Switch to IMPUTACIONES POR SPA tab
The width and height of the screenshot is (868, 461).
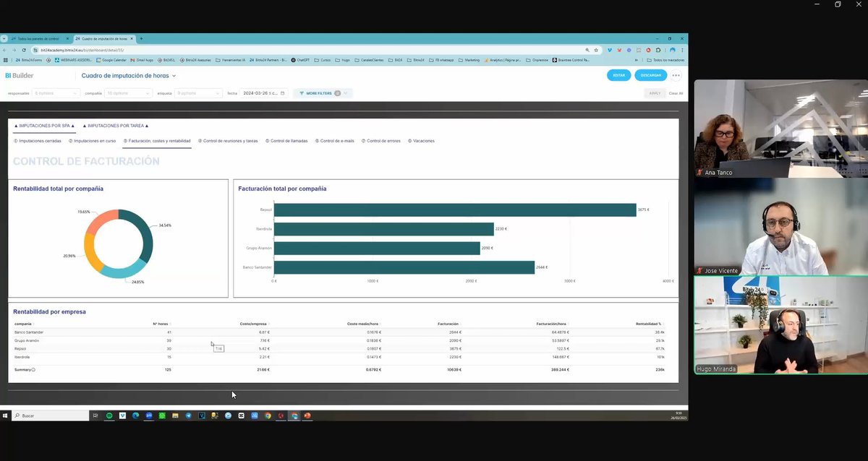[44, 126]
